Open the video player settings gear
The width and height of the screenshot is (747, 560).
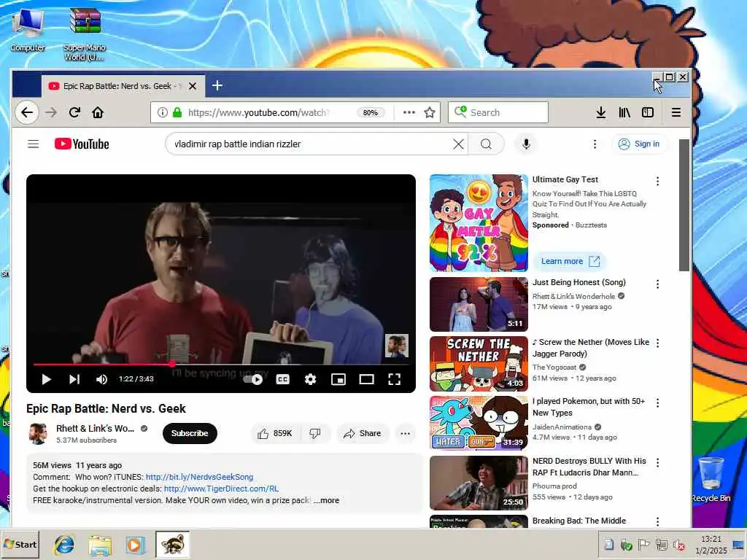310,379
